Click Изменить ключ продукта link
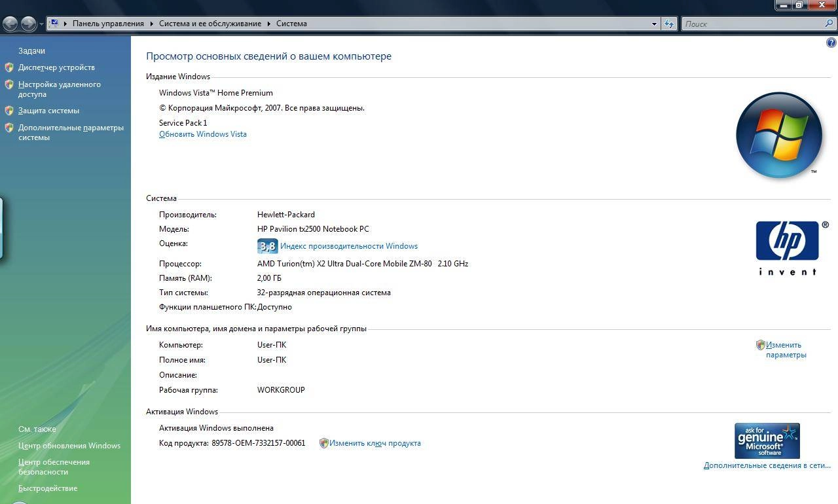This screenshot has height=504, width=838. [375, 443]
